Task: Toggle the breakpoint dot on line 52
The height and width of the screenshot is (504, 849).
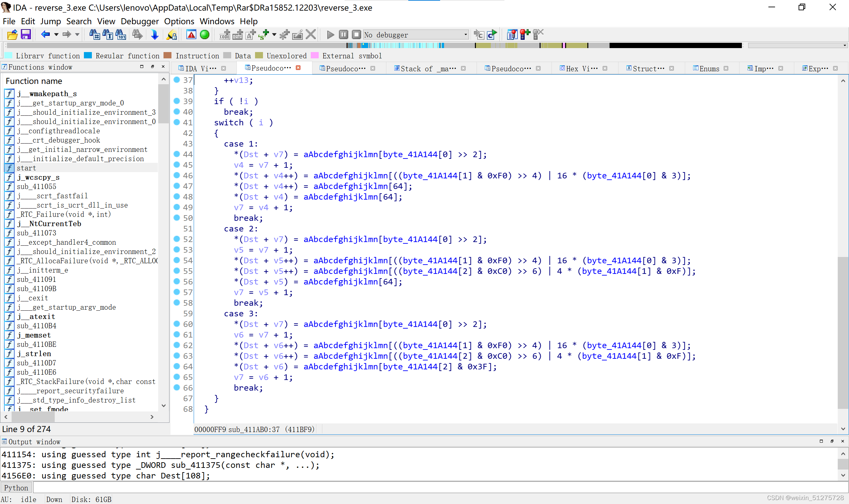Action: (x=176, y=239)
